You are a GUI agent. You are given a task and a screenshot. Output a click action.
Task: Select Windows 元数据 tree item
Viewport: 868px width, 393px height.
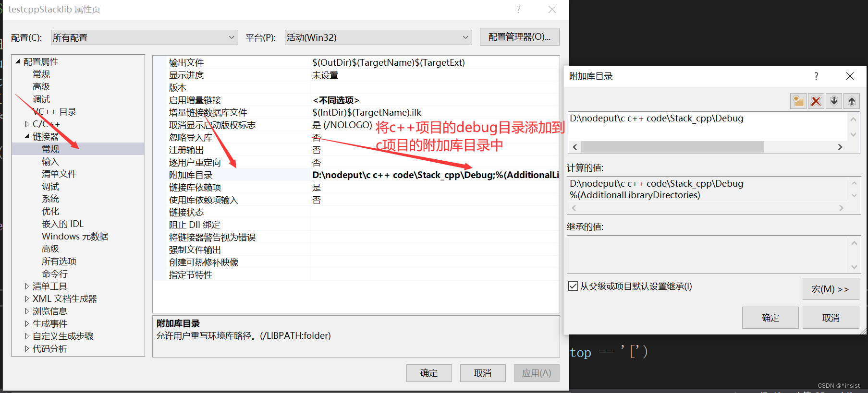[x=75, y=237]
